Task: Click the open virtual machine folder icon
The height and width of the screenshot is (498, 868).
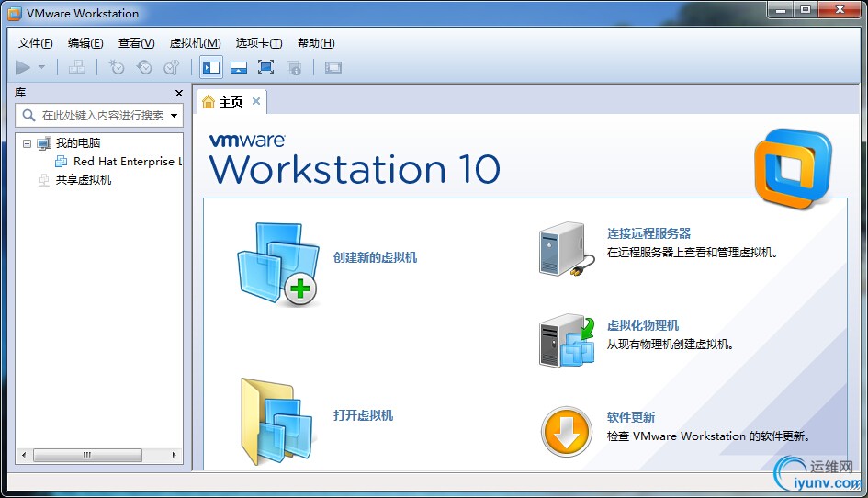Action: [277, 421]
